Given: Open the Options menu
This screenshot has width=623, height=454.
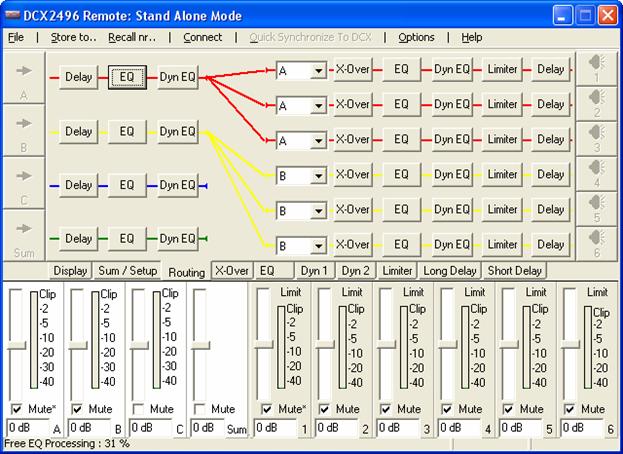Looking at the screenshot, I should point(416,37).
